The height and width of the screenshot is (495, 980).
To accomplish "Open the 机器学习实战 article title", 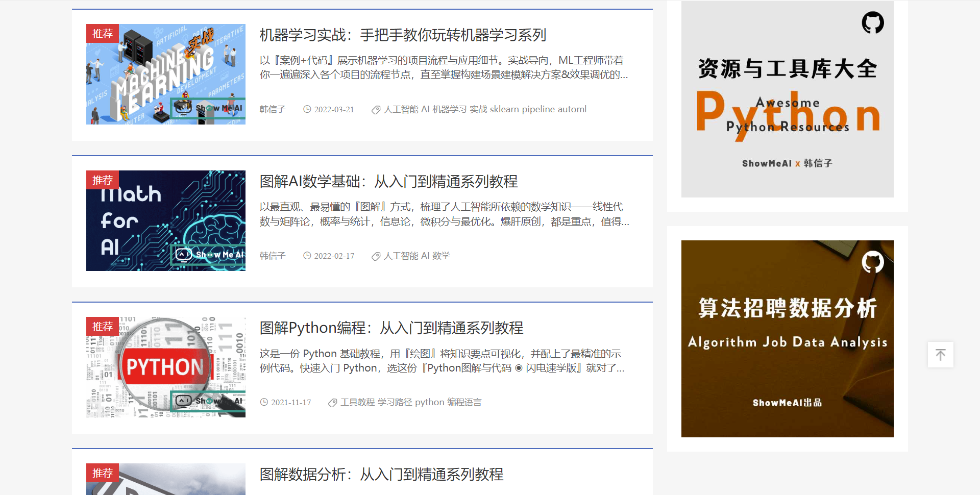I will point(402,35).
